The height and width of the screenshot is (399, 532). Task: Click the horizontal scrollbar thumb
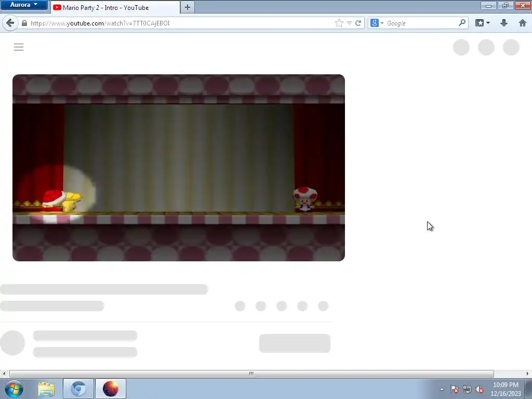pyautogui.click(x=251, y=374)
